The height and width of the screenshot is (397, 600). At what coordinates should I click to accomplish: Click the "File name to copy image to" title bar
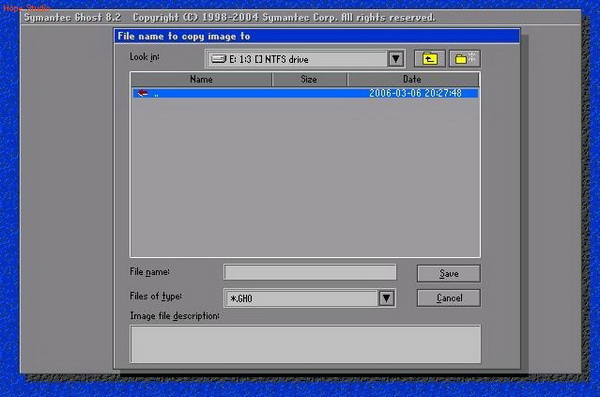pos(317,36)
